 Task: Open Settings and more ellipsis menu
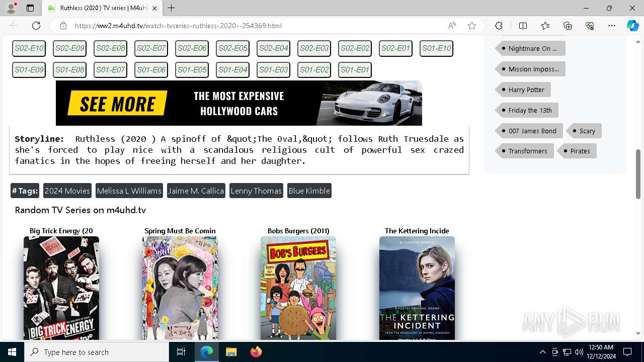coord(612,26)
